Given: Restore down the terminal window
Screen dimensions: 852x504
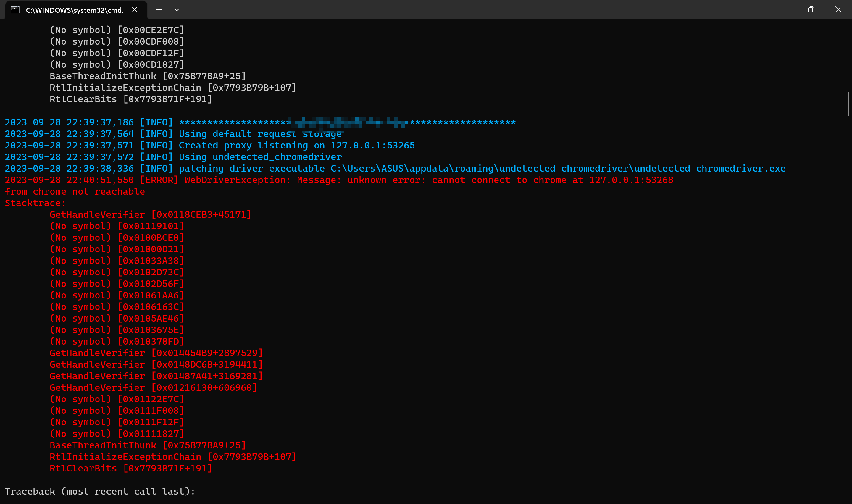Looking at the screenshot, I should coord(811,9).
